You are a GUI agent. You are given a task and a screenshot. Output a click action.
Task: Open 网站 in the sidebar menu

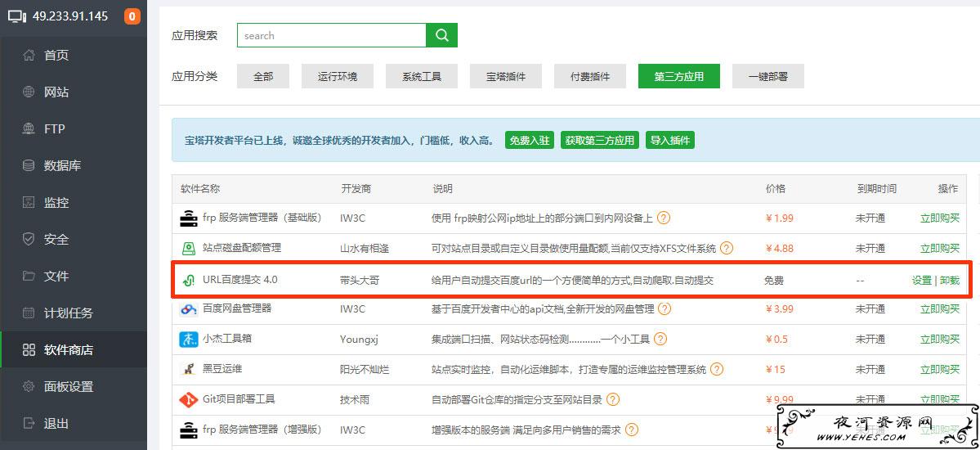(x=73, y=92)
